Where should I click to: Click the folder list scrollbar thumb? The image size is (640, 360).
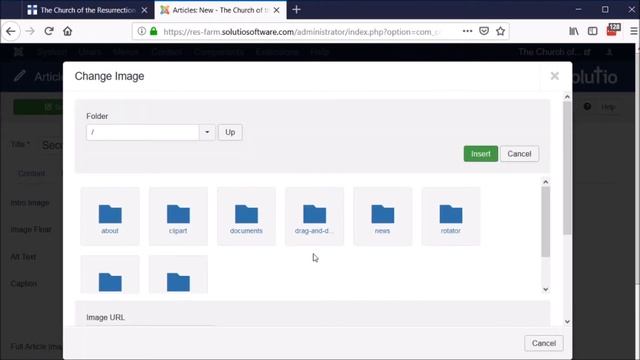coord(545,222)
